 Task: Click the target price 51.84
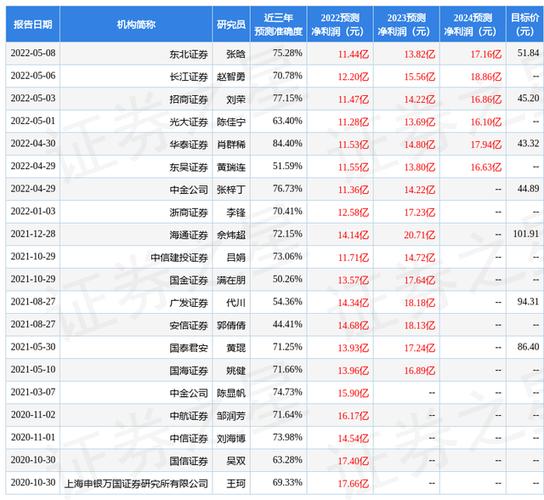pyautogui.click(x=528, y=53)
